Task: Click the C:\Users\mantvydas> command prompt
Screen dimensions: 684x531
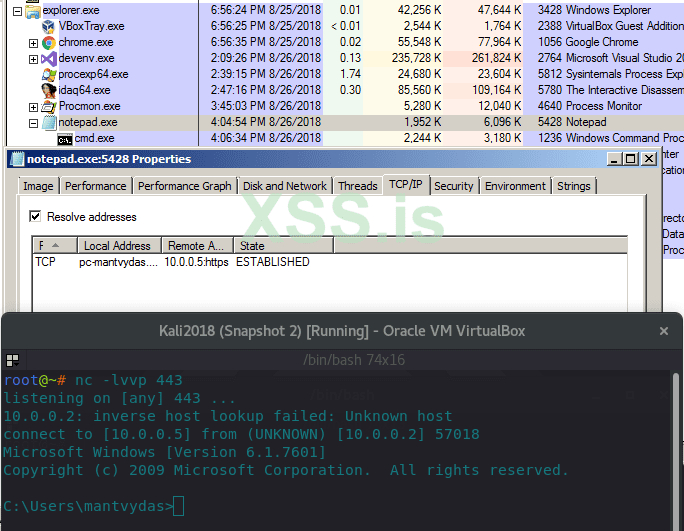Action: coord(89,506)
